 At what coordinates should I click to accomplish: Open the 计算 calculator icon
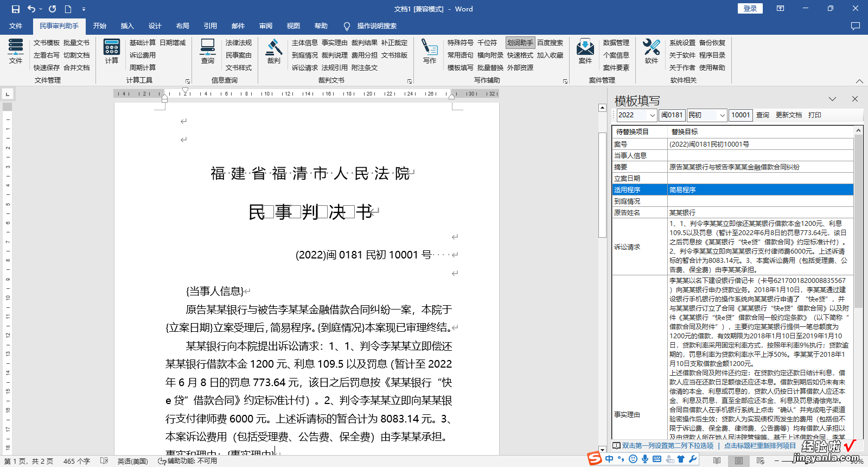112,51
